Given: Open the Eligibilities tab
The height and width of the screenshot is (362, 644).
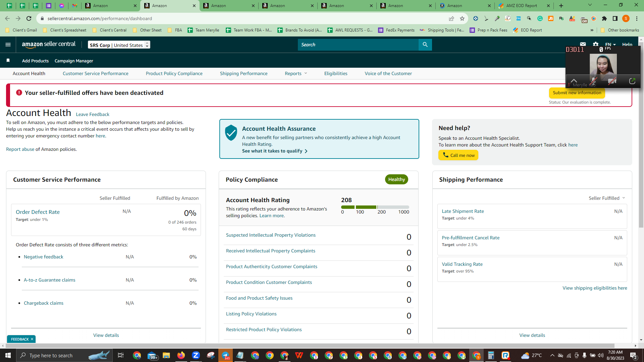Looking at the screenshot, I should tap(336, 73).
